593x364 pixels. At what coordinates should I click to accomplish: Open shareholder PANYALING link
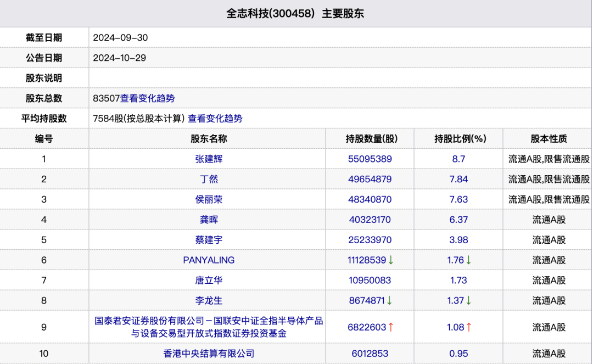tap(209, 260)
